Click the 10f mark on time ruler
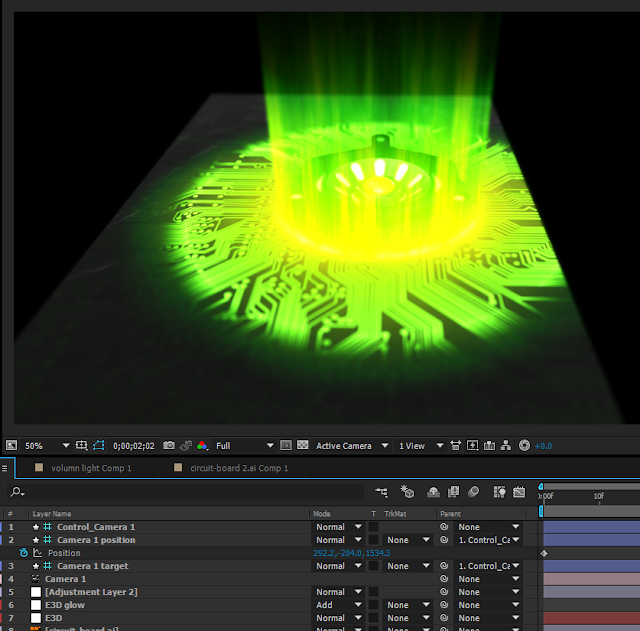 pos(598,496)
